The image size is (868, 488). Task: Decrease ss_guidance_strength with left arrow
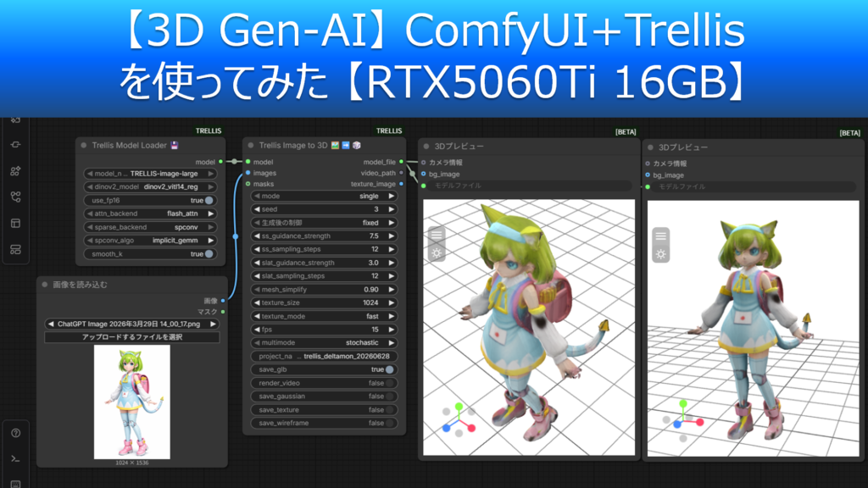(x=257, y=236)
